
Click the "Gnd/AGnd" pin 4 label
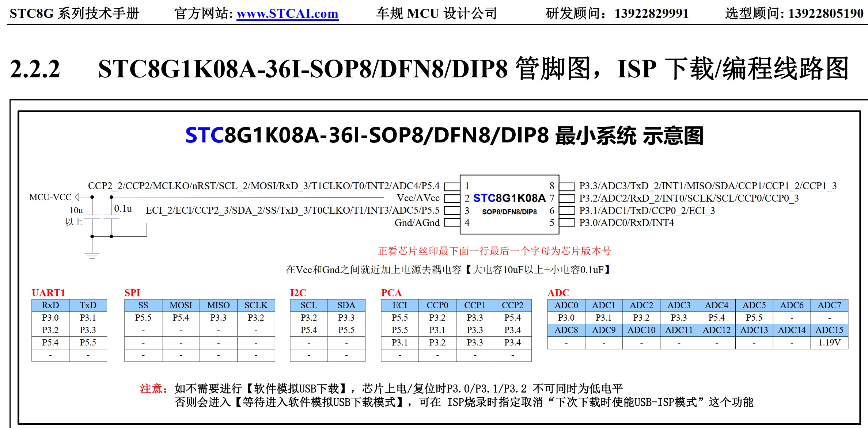(x=417, y=223)
